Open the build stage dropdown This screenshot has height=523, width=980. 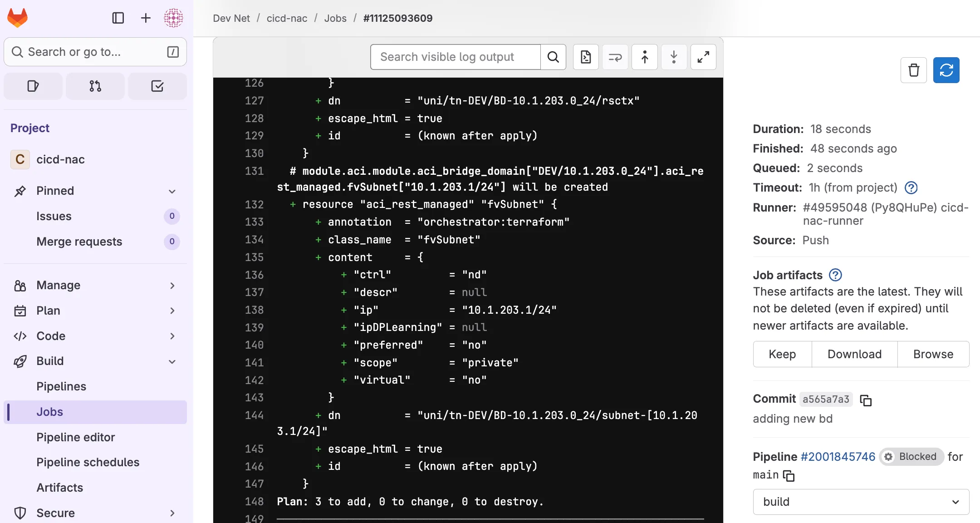click(x=861, y=502)
